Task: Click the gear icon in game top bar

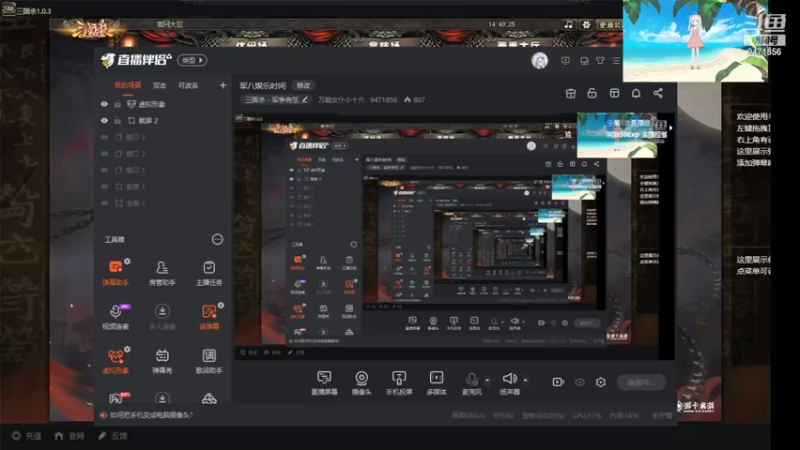Action: coord(586,24)
